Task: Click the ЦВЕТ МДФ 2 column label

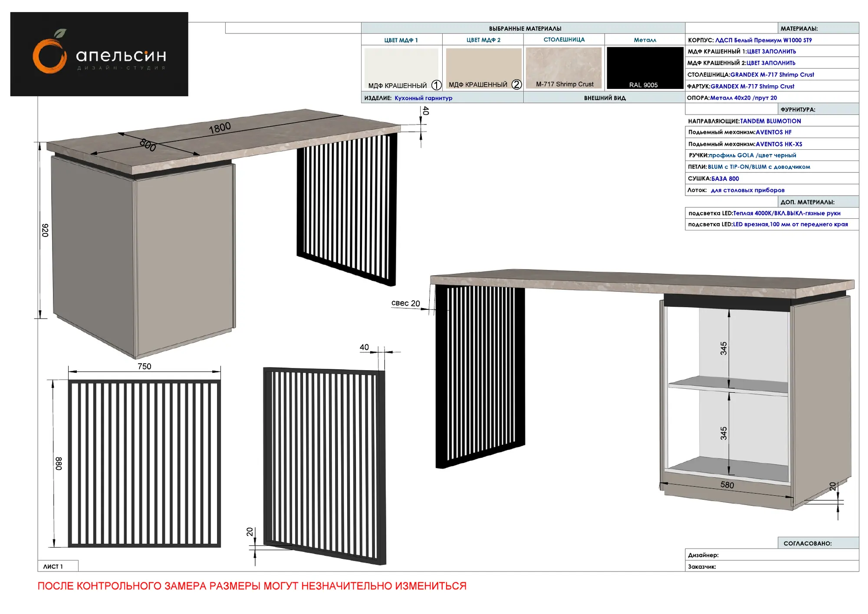Action: pos(483,40)
